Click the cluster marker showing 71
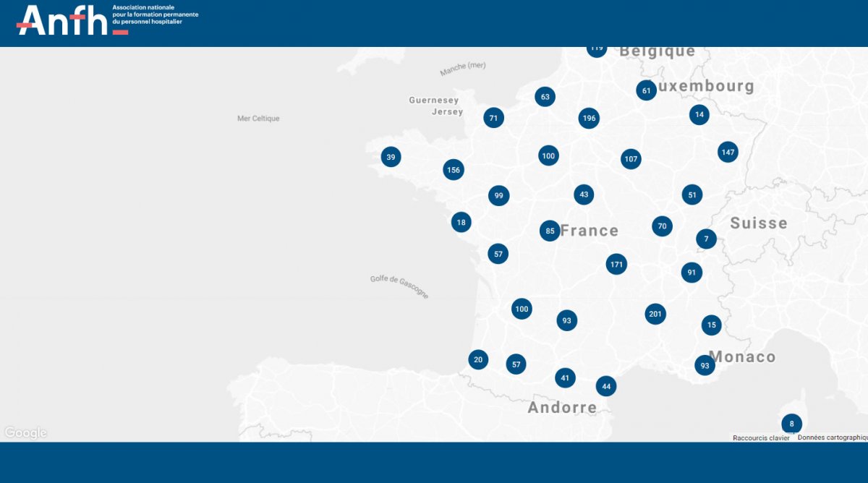Image resolution: width=868 pixels, height=483 pixels. [493, 118]
